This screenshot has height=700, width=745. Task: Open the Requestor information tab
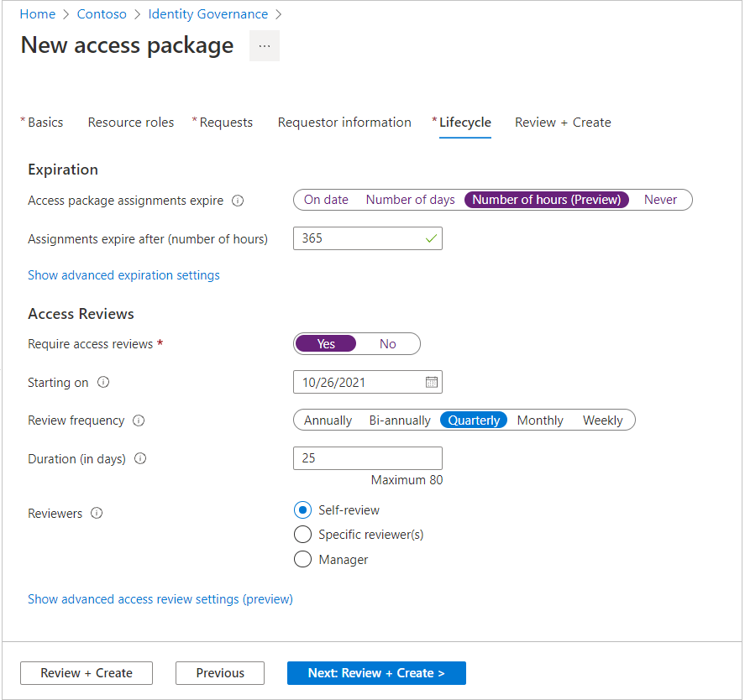(344, 123)
